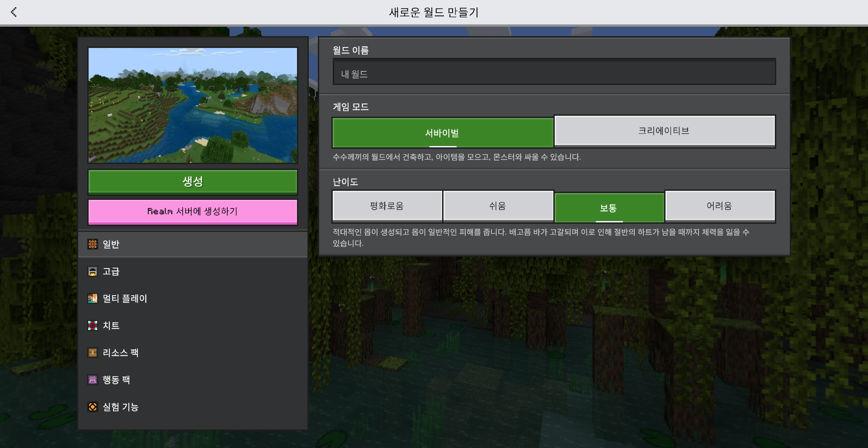Open the 실험 기능 tab

click(x=193, y=407)
